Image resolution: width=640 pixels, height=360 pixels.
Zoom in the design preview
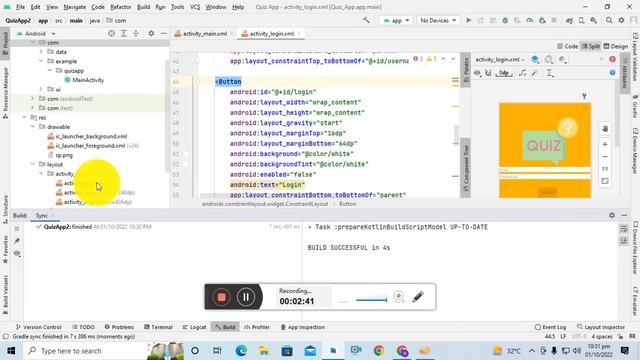(x=605, y=144)
